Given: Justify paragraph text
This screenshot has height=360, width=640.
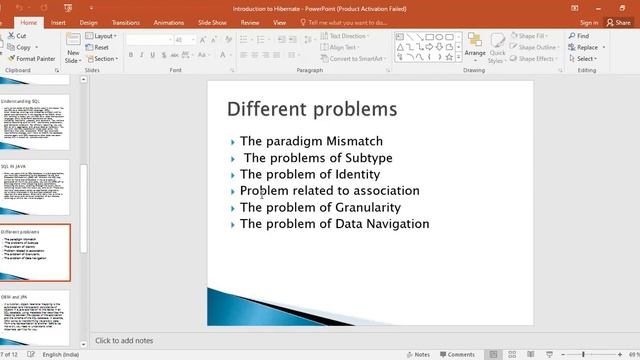Looking at the screenshot, I should 277,55.
